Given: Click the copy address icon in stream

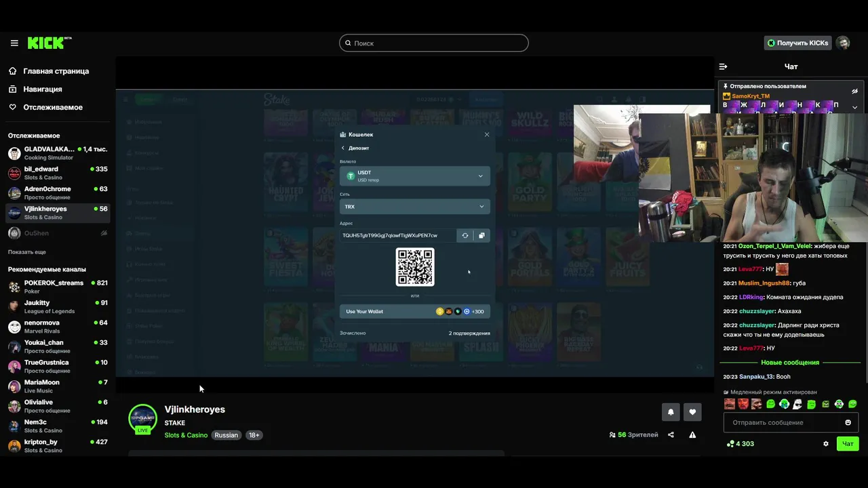Looking at the screenshot, I should pos(481,236).
